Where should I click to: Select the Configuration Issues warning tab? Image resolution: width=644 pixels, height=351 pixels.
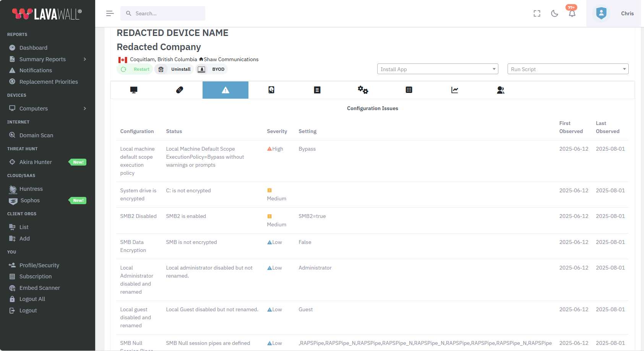pyautogui.click(x=225, y=90)
